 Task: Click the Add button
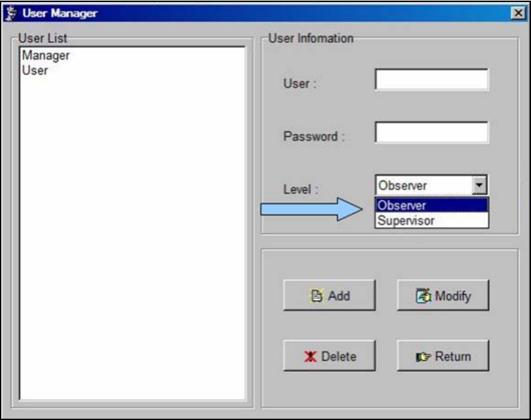[x=329, y=295]
